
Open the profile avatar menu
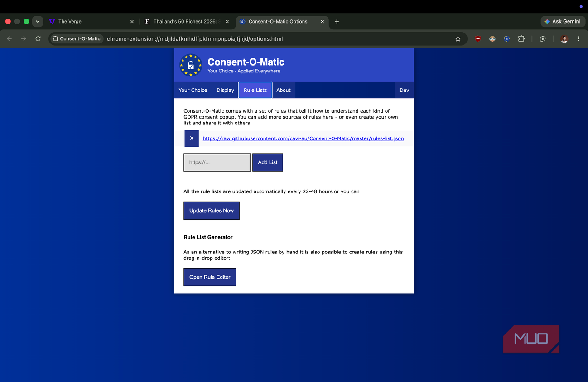[564, 39]
